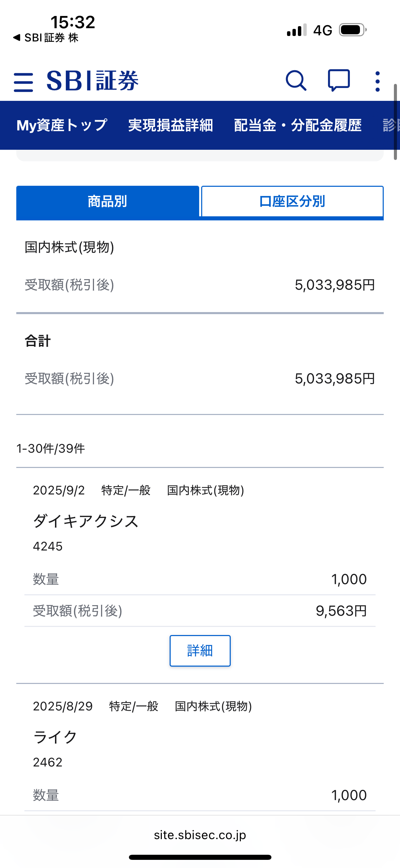Open the chat support bubble icon
This screenshot has width=400, height=868.
click(x=339, y=80)
